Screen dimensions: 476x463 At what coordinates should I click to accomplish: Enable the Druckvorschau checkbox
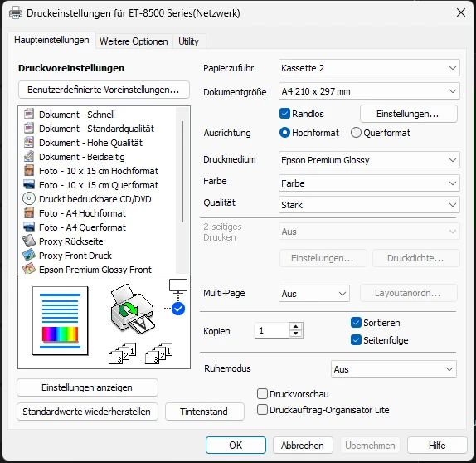262,394
